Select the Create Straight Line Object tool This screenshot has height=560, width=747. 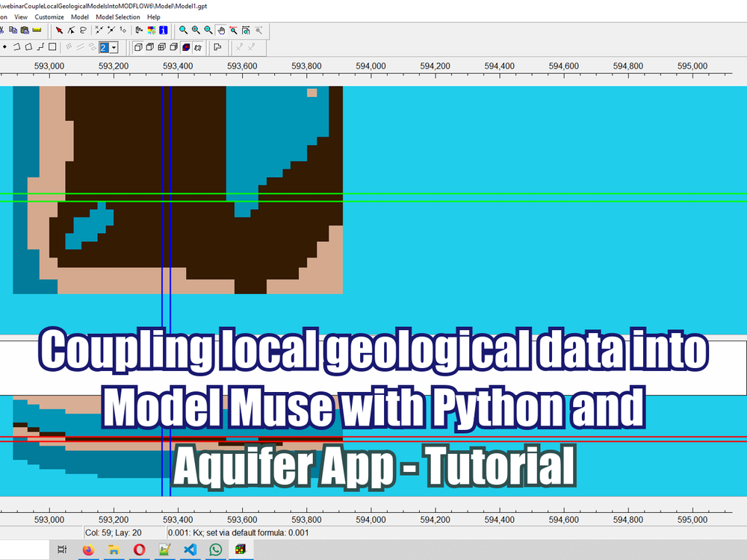click(40, 46)
